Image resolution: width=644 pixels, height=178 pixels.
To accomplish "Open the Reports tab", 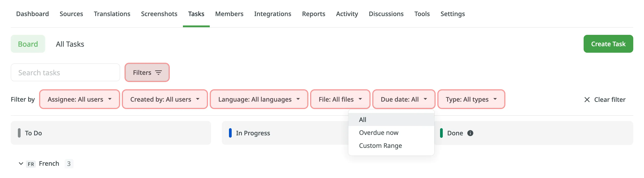I will click(x=314, y=14).
